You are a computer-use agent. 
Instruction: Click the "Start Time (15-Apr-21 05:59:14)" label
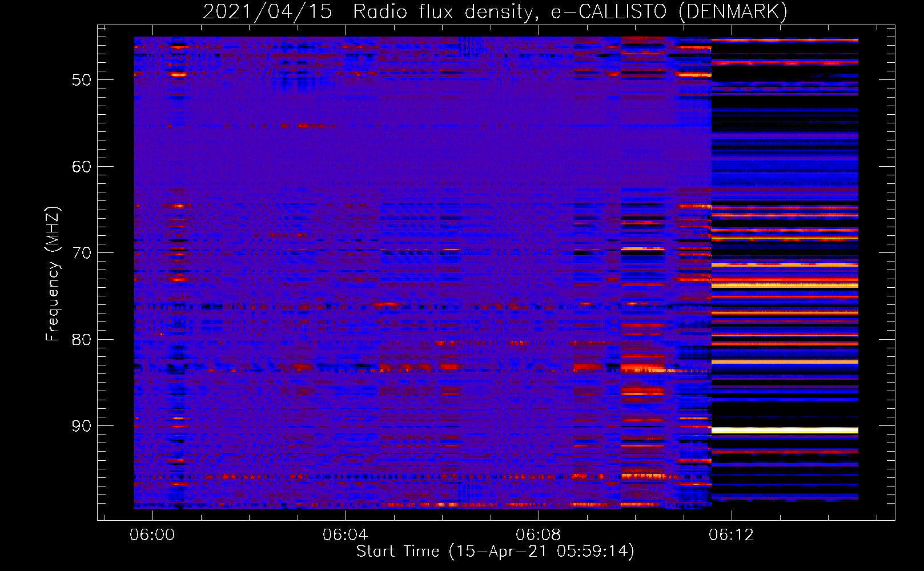pyautogui.click(x=495, y=552)
